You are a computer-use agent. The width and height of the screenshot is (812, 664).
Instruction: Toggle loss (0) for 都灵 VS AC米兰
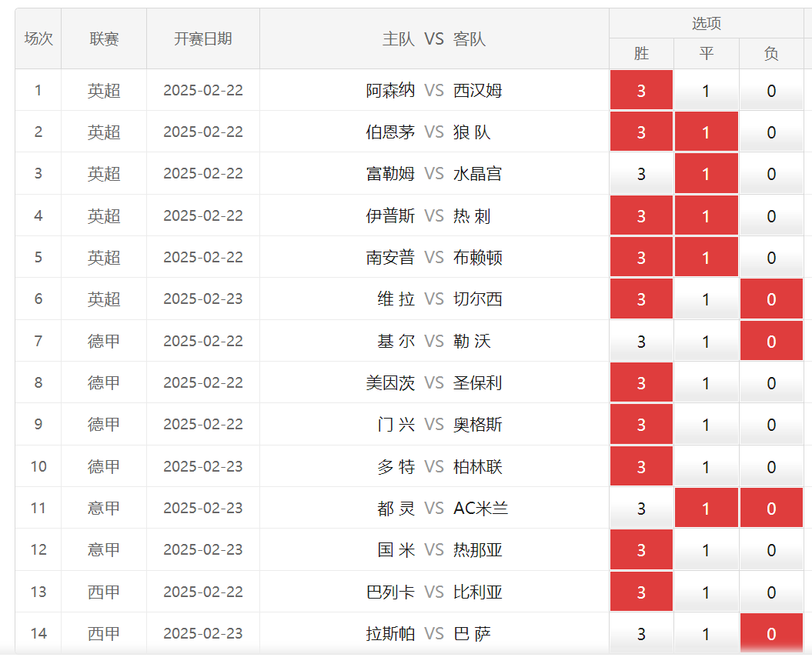pyautogui.click(x=772, y=508)
